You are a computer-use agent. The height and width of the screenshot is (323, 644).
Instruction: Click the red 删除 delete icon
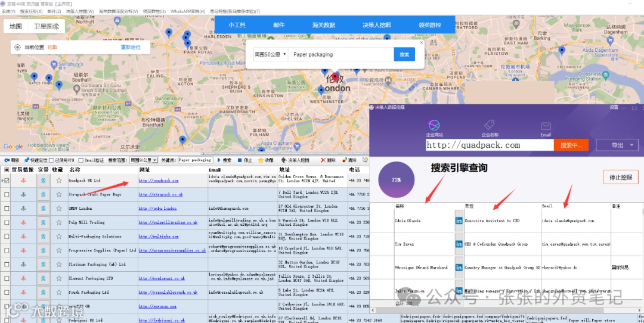[x=323, y=160]
